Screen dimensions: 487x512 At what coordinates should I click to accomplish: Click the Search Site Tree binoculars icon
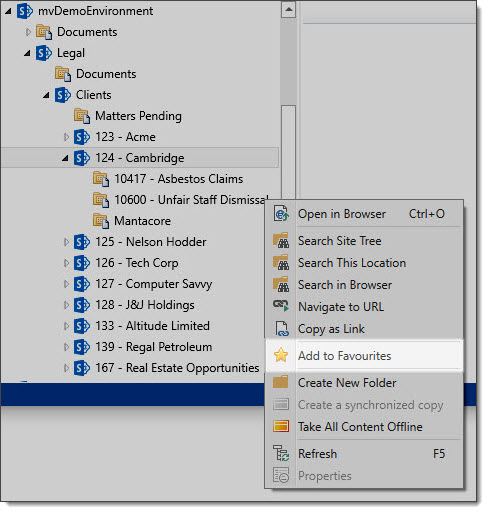coord(281,241)
